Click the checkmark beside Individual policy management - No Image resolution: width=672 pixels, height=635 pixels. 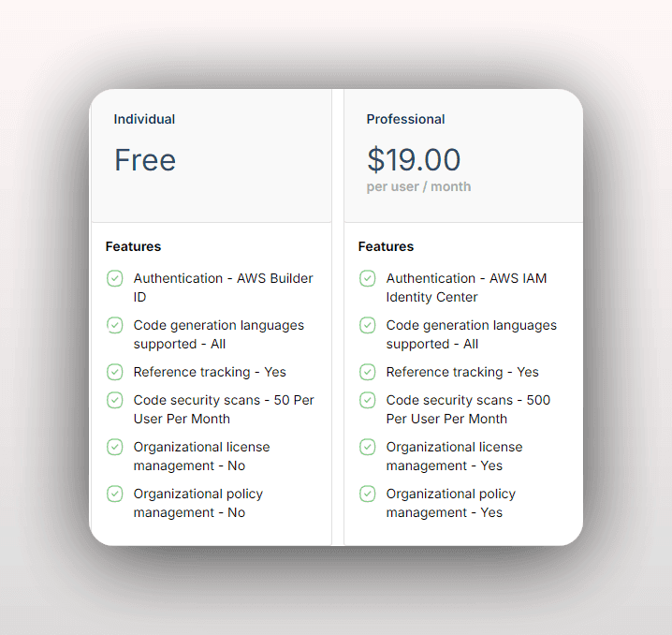pyautogui.click(x=115, y=494)
